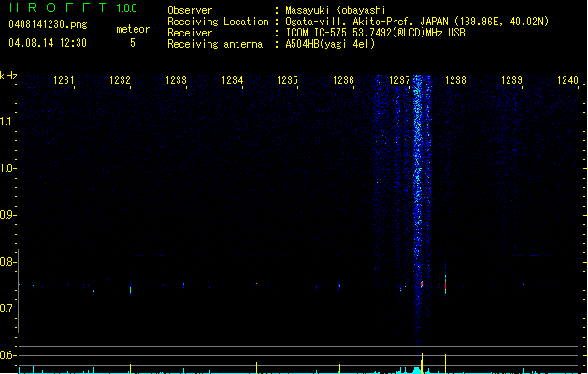Click the tall yellow echo spike under 1237
This screenshot has width=588, height=374.
pyautogui.click(x=422, y=364)
